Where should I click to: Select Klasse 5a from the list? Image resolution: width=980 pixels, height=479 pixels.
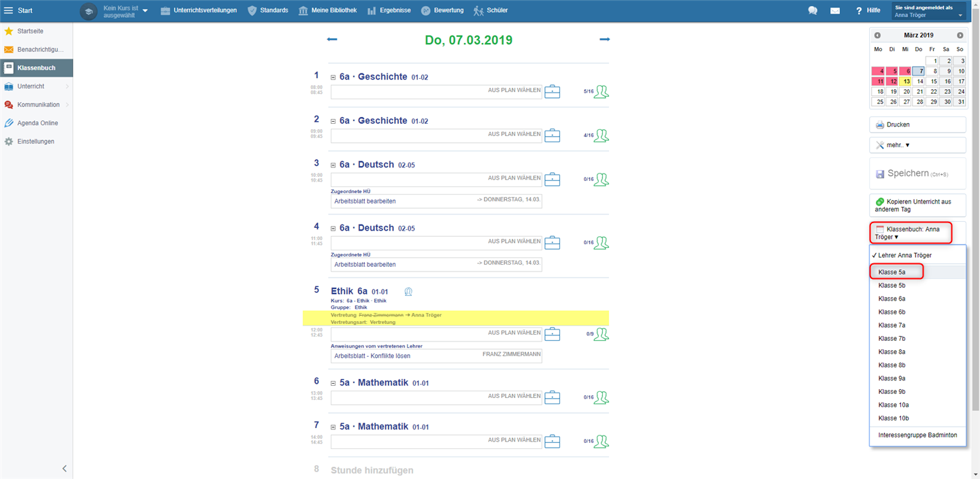point(917,272)
